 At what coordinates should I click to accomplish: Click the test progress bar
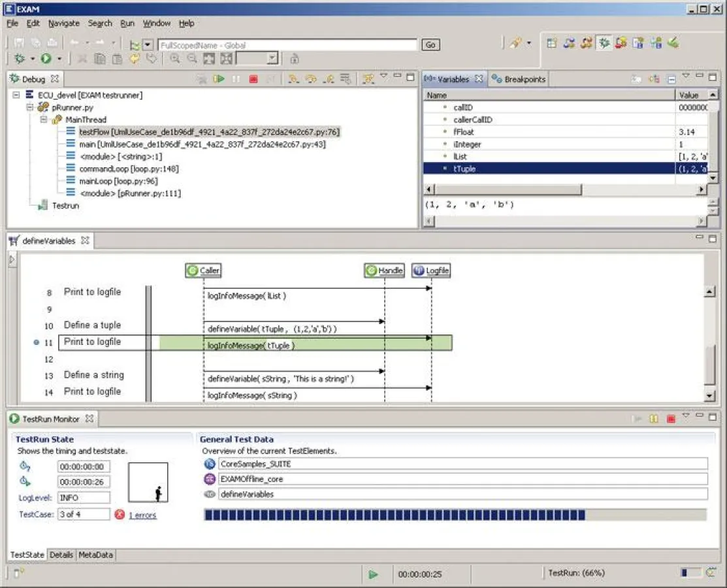pos(455,515)
